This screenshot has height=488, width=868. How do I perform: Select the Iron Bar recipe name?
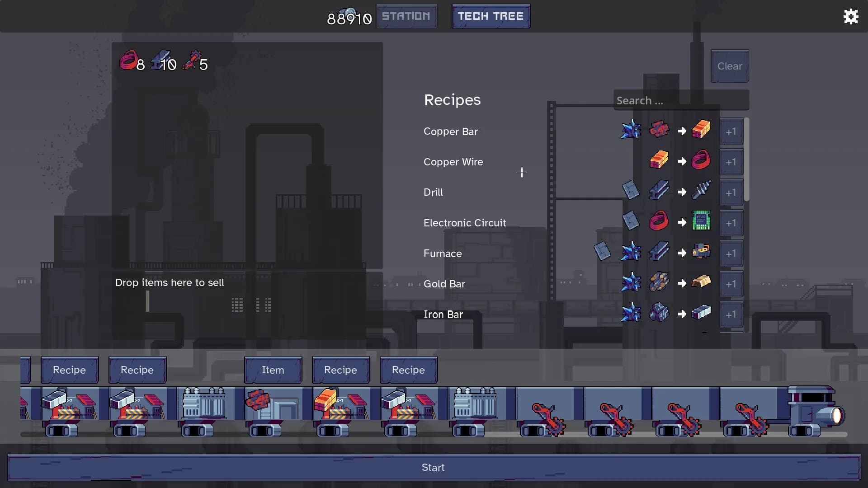tap(443, 314)
